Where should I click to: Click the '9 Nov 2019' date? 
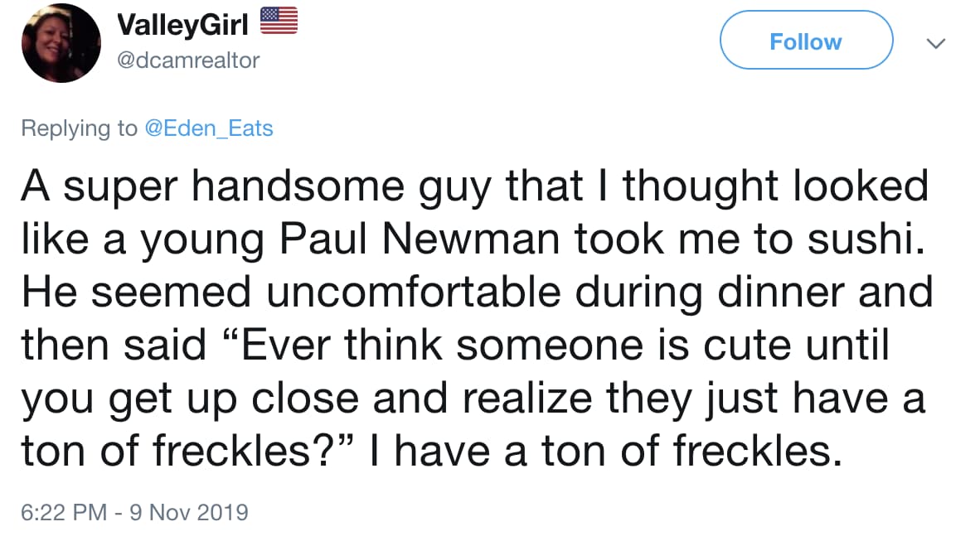coord(187,512)
